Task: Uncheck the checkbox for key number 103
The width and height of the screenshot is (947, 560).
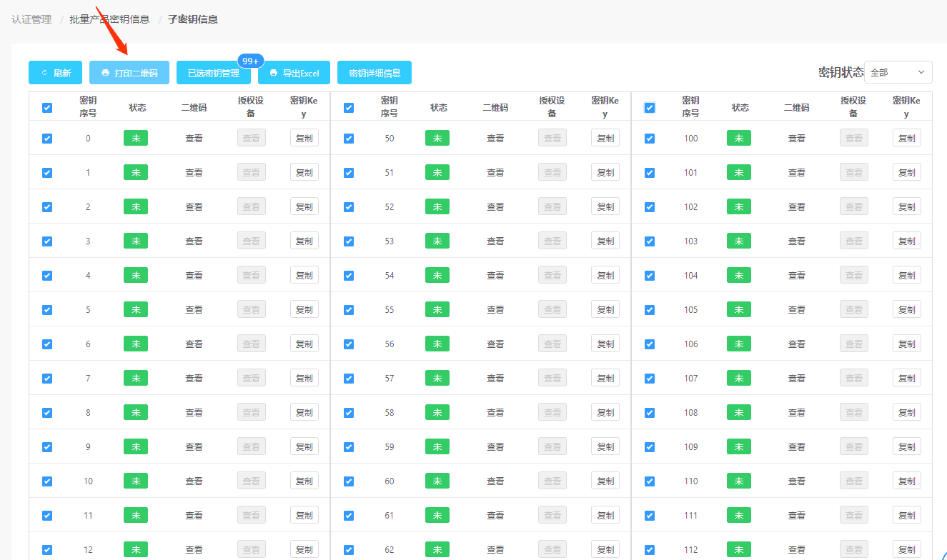Action: click(650, 241)
